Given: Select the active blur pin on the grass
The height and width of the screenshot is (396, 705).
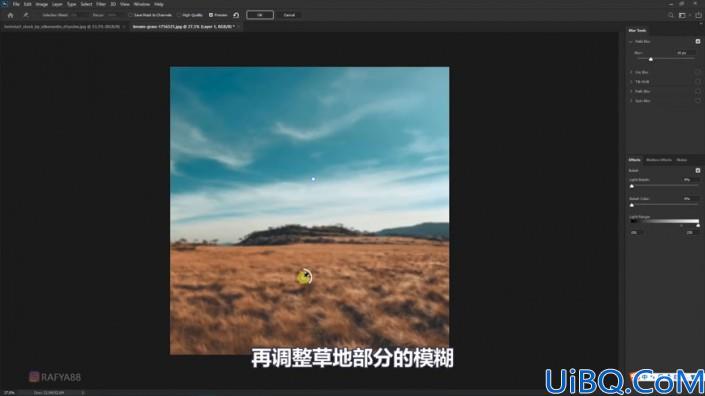Looking at the screenshot, I should 304,276.
